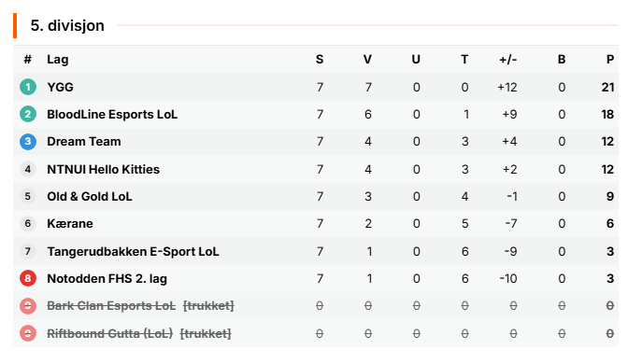642x364 pixels.
Task: Click the blue rank 3 badge
Action: pos(28,142)
